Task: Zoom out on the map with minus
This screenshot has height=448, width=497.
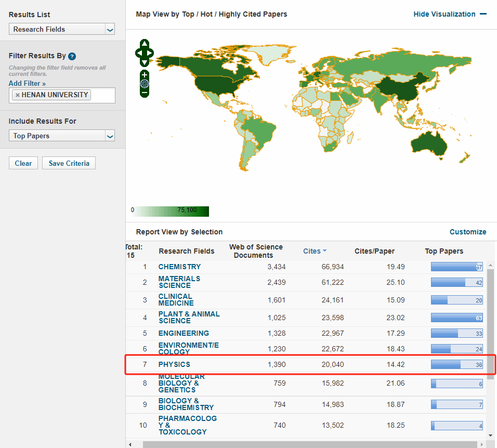Action: (x=145, y=93)
